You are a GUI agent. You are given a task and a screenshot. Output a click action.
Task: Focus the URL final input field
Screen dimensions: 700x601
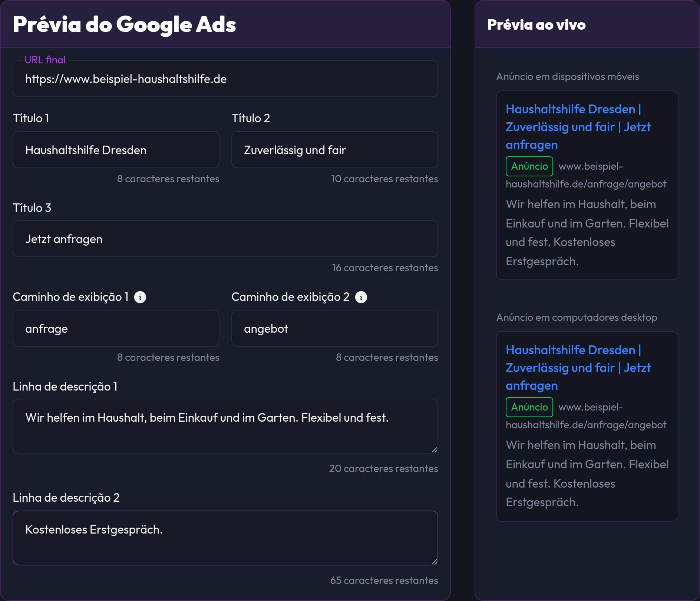point(225,79)
